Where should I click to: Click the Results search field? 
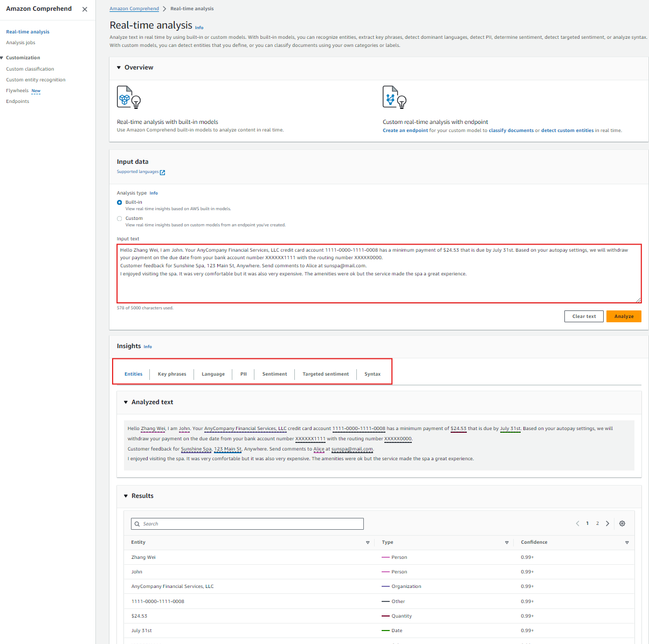(247, 524)
